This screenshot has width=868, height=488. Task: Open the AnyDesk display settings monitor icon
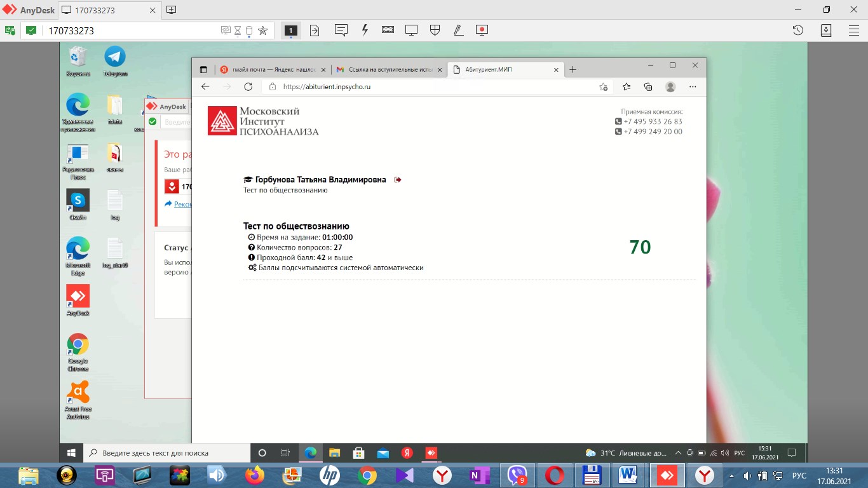coord(411,30)
